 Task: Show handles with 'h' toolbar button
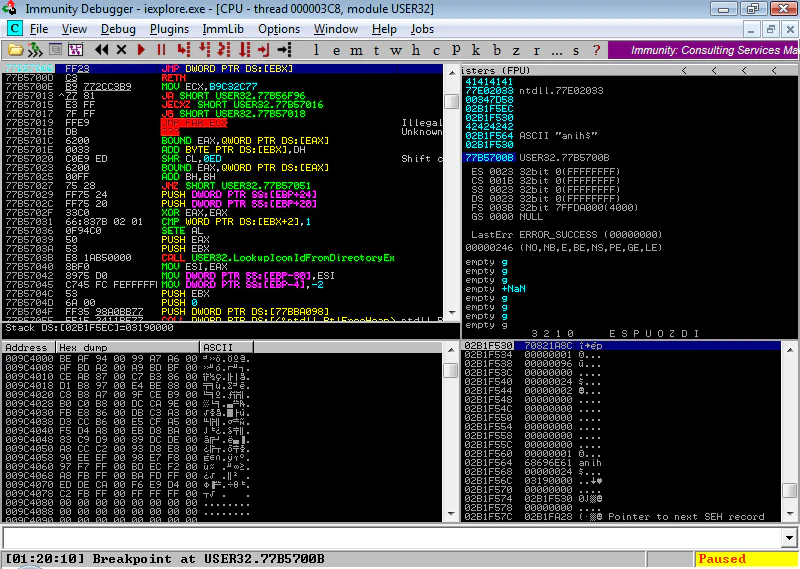[416, 50]
